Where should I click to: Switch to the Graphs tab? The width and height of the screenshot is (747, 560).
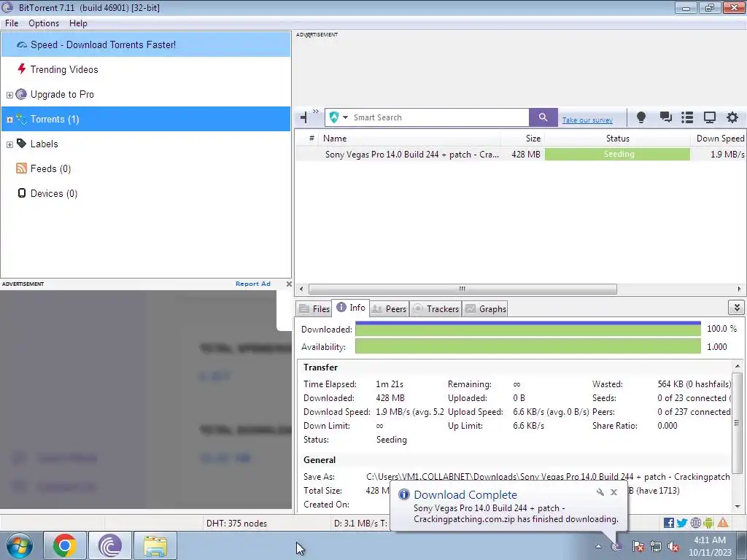[x=485, y=308]
